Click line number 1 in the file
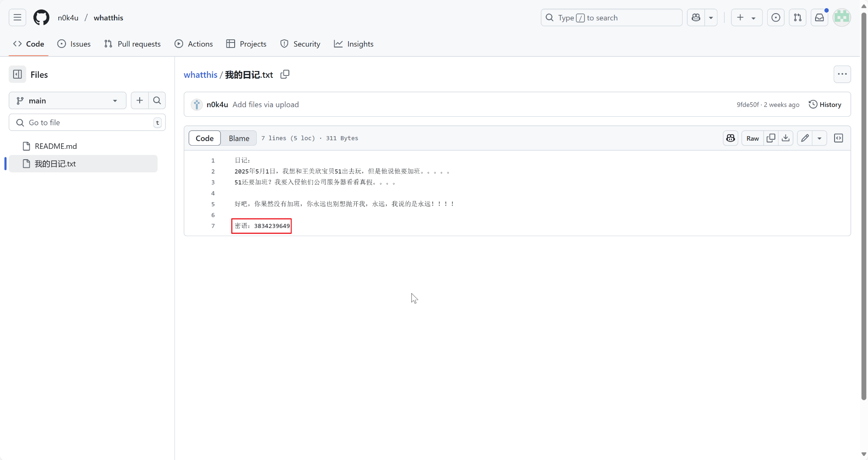868x460 pixels. pyautogui.click(x=213, y=161)
